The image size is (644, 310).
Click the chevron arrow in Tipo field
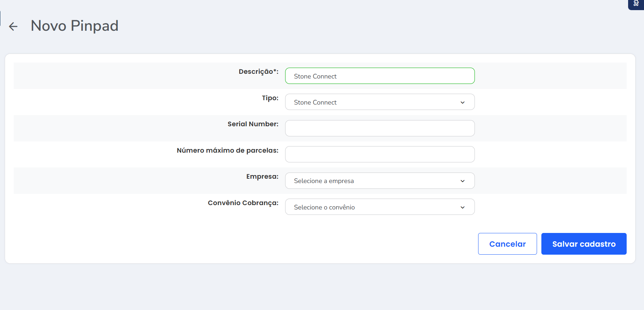pos(462,103)
